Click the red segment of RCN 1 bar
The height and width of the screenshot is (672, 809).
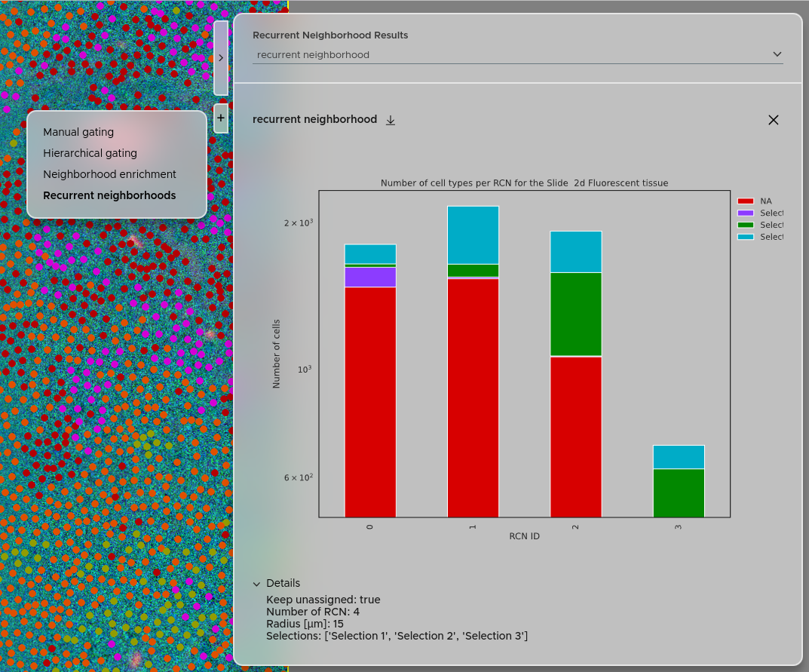point(473,397)
